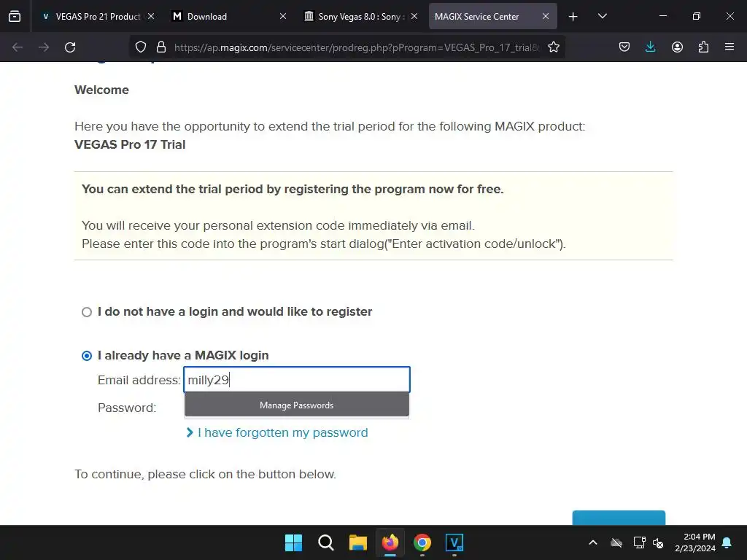Open the extensions panel

click(703, 47)
